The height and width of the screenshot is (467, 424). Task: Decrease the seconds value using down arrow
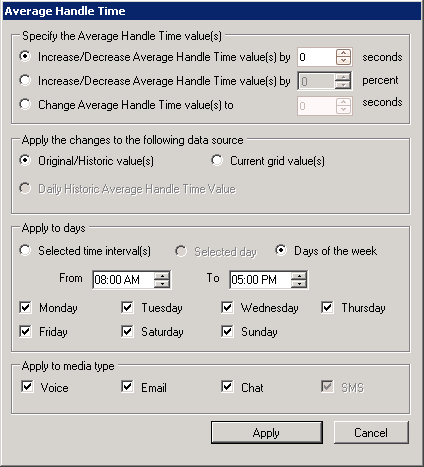[x=343, y=61]
